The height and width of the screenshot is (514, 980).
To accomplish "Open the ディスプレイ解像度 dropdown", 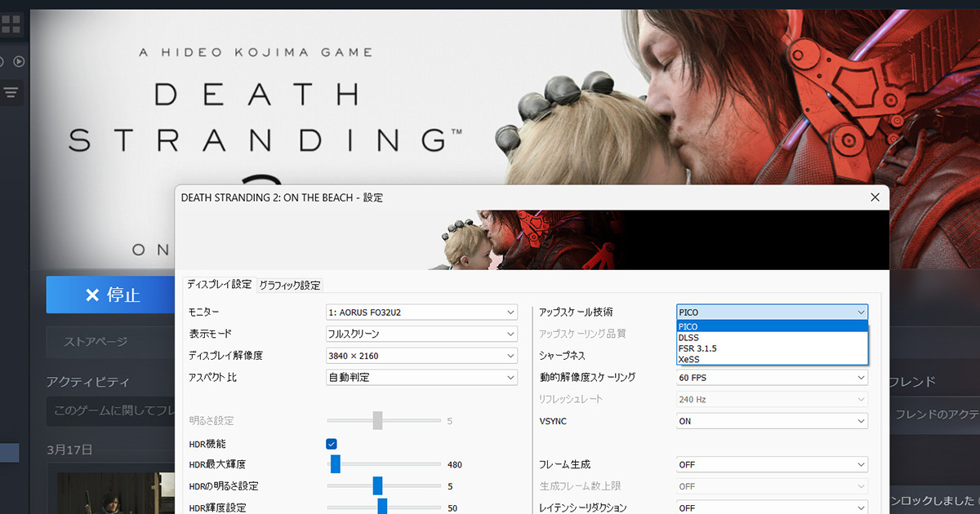I will click(421, 356).
